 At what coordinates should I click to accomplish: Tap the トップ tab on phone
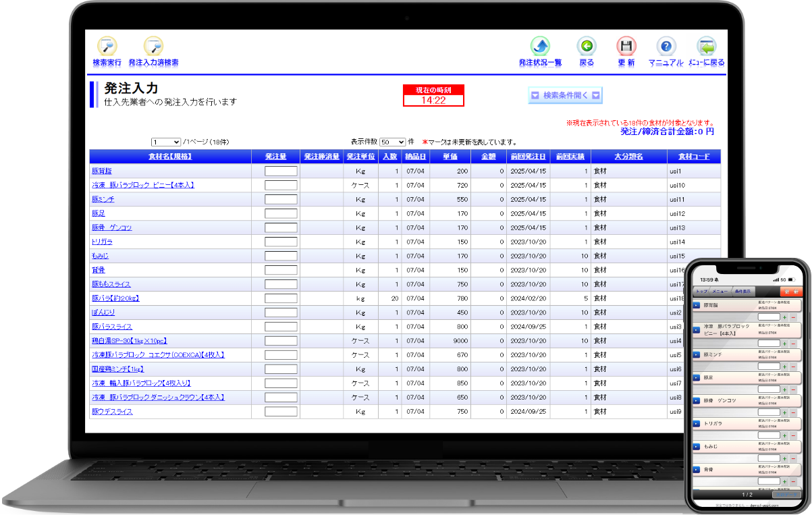coord(701,291)
